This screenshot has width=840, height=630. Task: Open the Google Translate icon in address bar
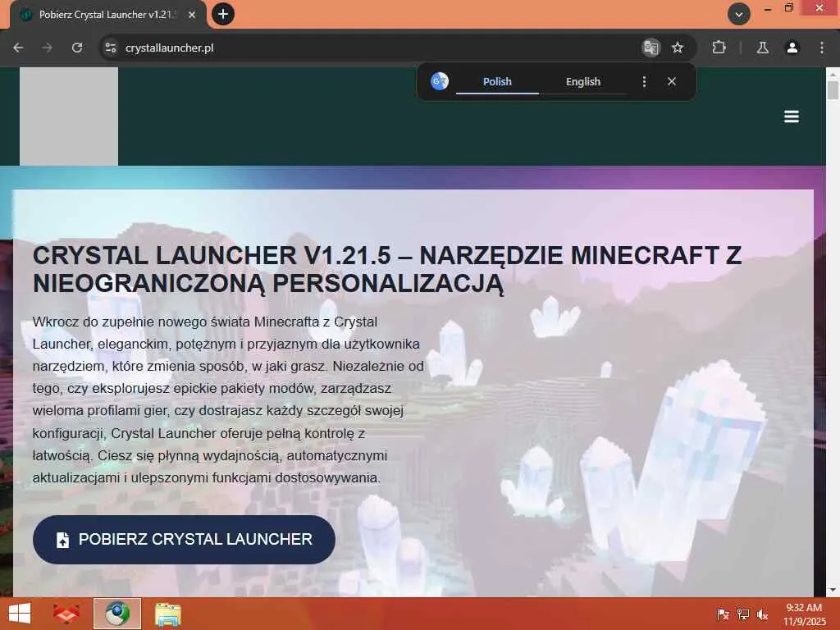tap(651, 48)
